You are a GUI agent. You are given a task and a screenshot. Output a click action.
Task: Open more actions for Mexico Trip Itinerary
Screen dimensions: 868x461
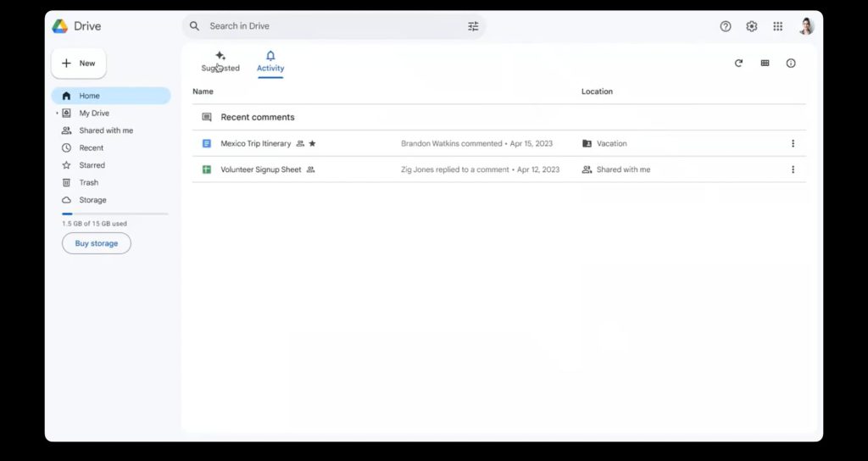click(793, 144)
